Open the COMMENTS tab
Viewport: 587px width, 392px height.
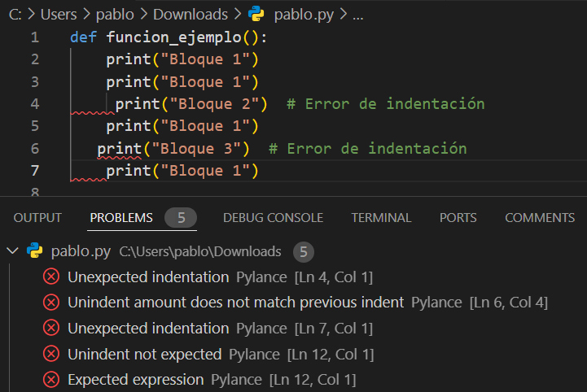click(540, 218)
